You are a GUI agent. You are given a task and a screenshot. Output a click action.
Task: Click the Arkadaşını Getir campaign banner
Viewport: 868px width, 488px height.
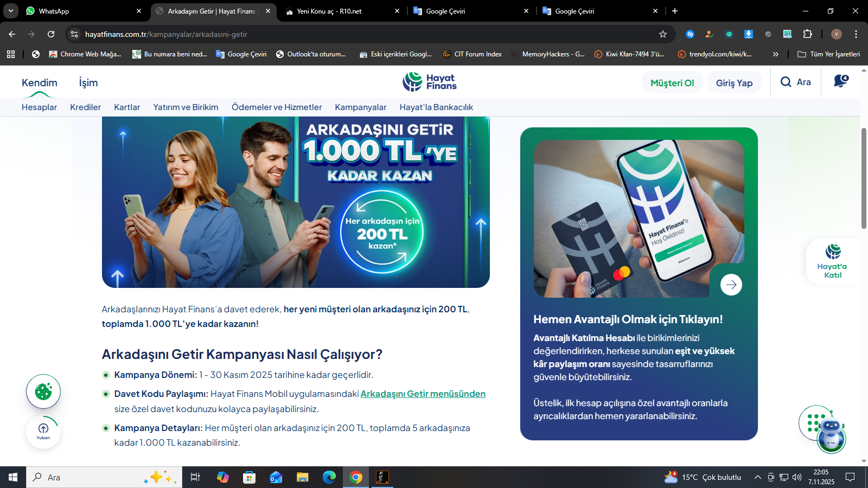point(296,202)
